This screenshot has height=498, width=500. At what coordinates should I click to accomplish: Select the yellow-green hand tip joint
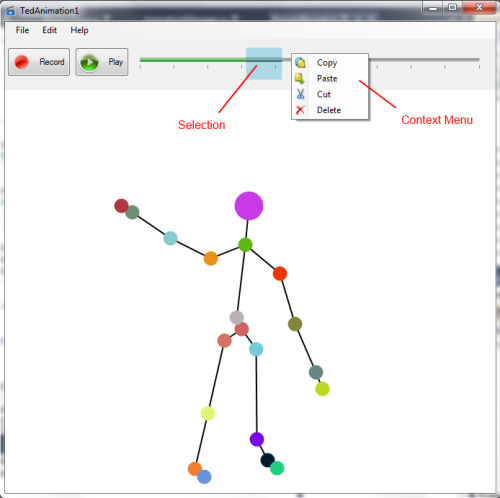pos(322,389)
